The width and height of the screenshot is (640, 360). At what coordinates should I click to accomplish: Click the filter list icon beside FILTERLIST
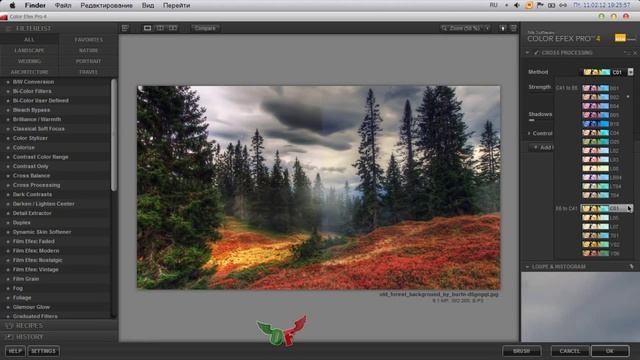[x=8, y=29]
